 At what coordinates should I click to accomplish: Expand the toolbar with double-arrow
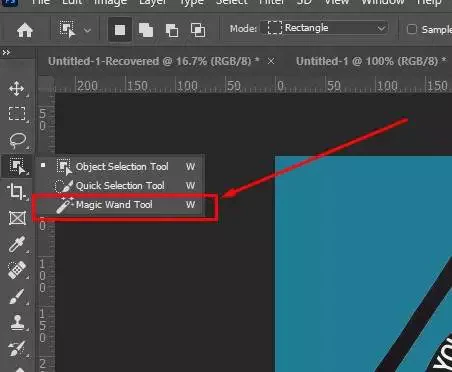coord(6,52)
